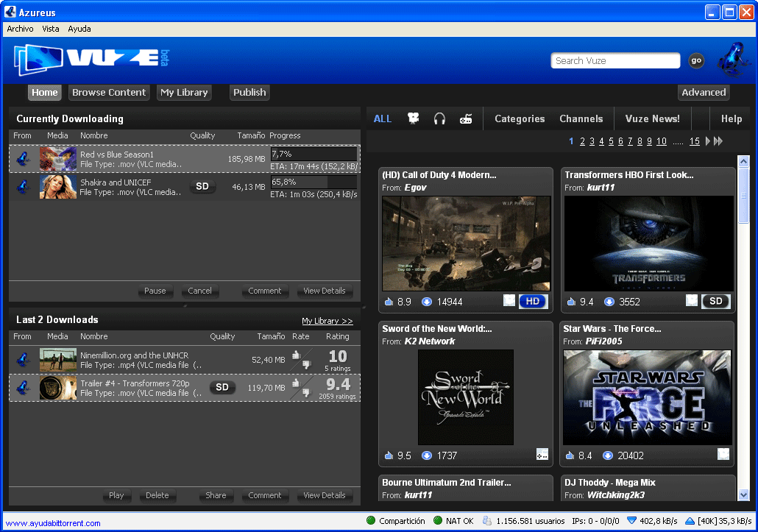
Task: Open the Star Wars Force Unleashed thumbnail
Action: coord(648,397)
